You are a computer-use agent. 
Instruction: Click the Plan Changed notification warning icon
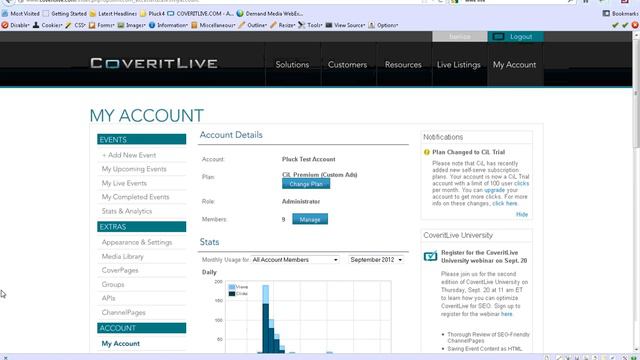[427, 152]
